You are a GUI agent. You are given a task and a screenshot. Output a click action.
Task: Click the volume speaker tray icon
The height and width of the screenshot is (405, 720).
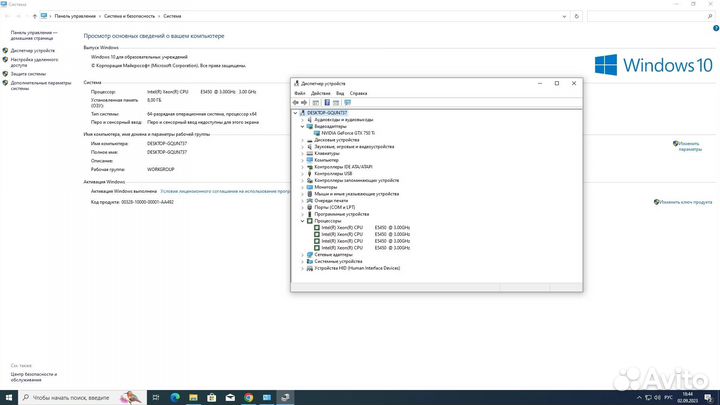[658, 398]
